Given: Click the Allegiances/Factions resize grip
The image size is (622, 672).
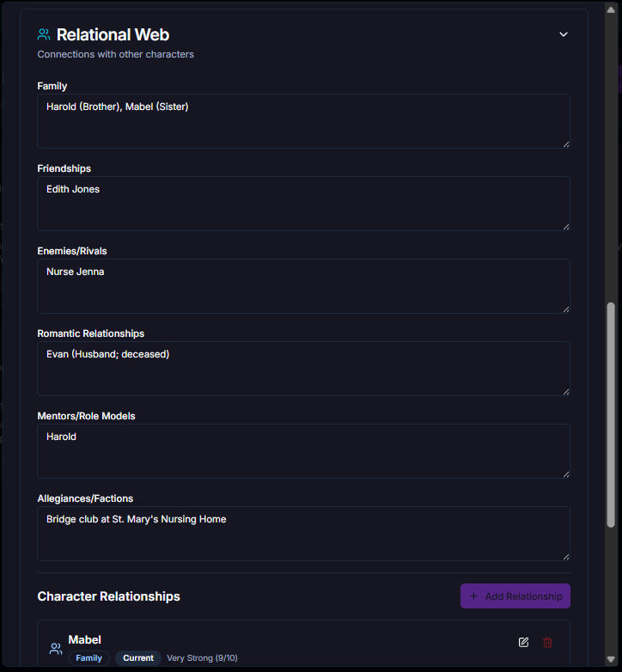Looking at the screenshot, I should (x=565, y=557).
